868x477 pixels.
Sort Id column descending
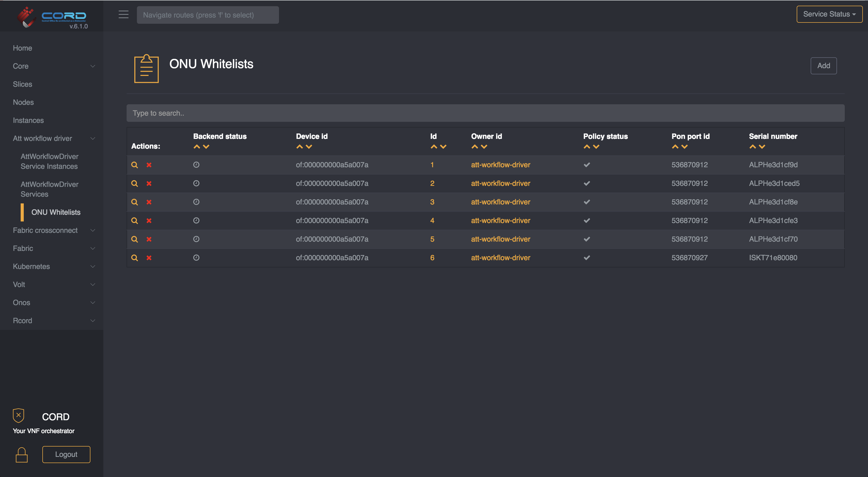(444, 146)
